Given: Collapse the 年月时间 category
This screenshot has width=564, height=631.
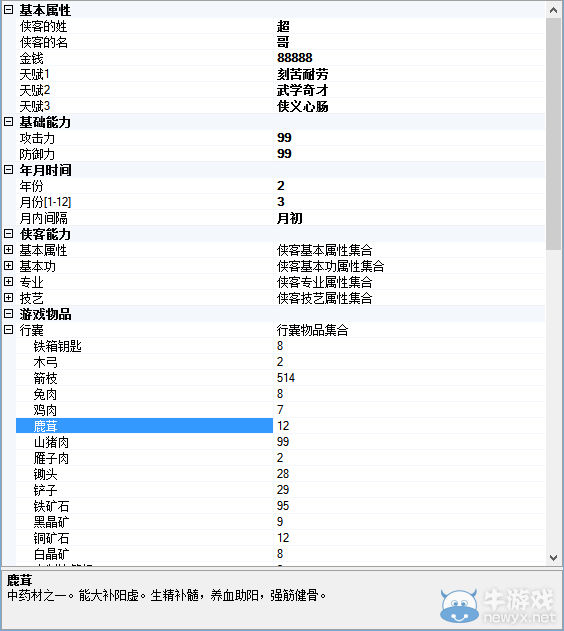Looking at the screenshot, I should (x=8, y=170).
